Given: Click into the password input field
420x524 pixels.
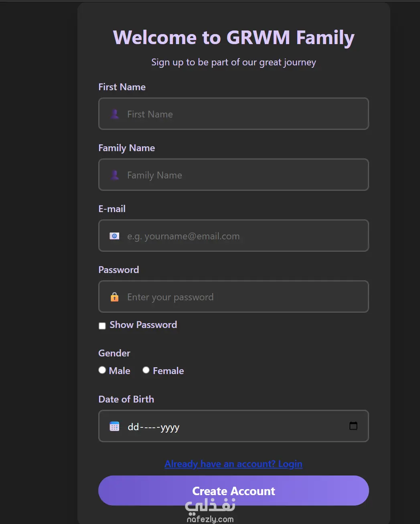Looking at the screenshot, I should pyautogui.click(x=233, y=297).
